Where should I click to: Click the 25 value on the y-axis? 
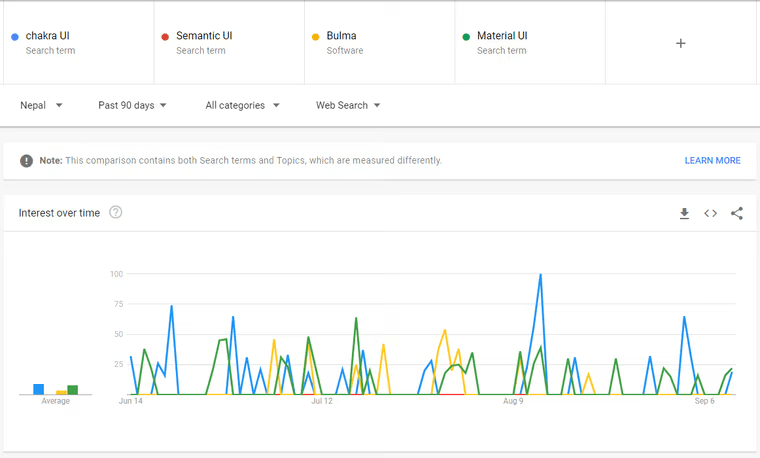click(119, 364)
